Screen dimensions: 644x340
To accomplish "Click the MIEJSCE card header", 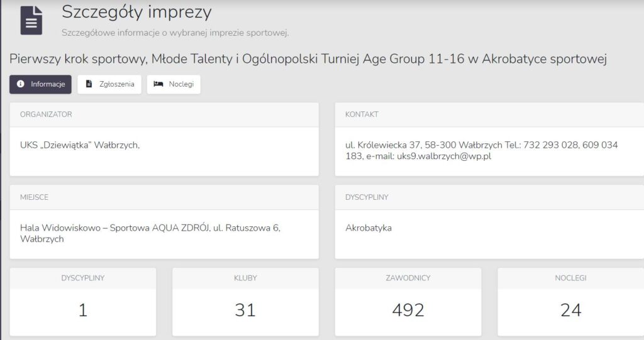I will (34, 197).
